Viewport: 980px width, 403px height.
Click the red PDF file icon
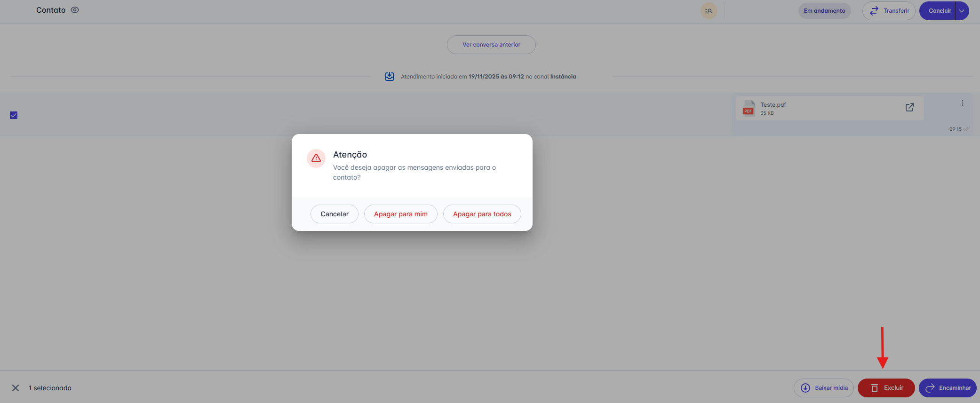point(748,108)
